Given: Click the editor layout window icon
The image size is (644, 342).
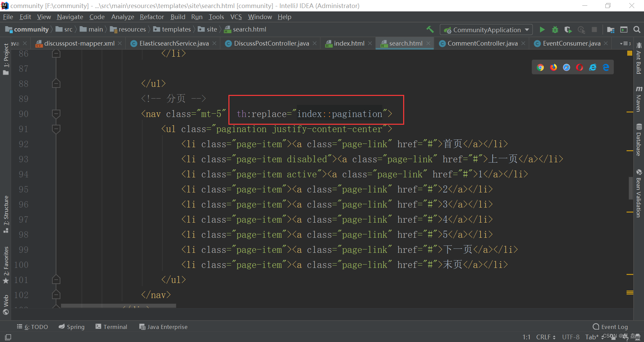Looking at the screenshot, I should point(624,30).
